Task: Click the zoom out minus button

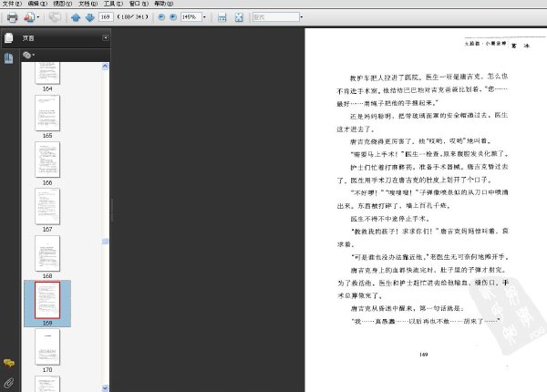Action: [x=161, y=16]
